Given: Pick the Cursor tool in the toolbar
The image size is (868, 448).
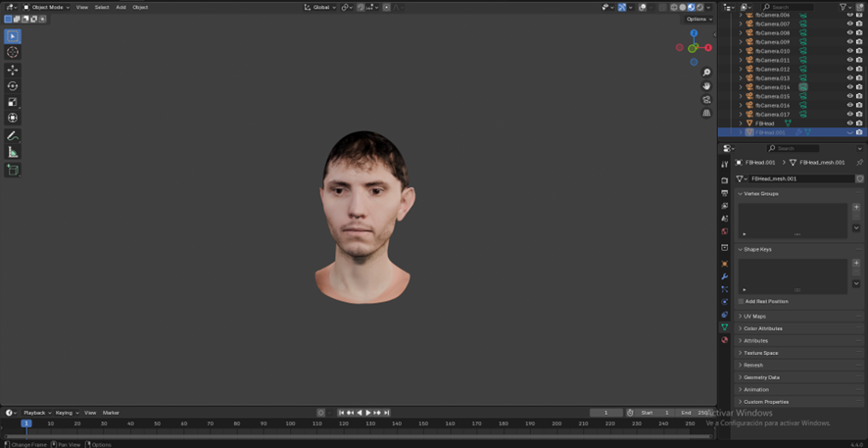Looking at the screenshot, I should coord(13,52).
